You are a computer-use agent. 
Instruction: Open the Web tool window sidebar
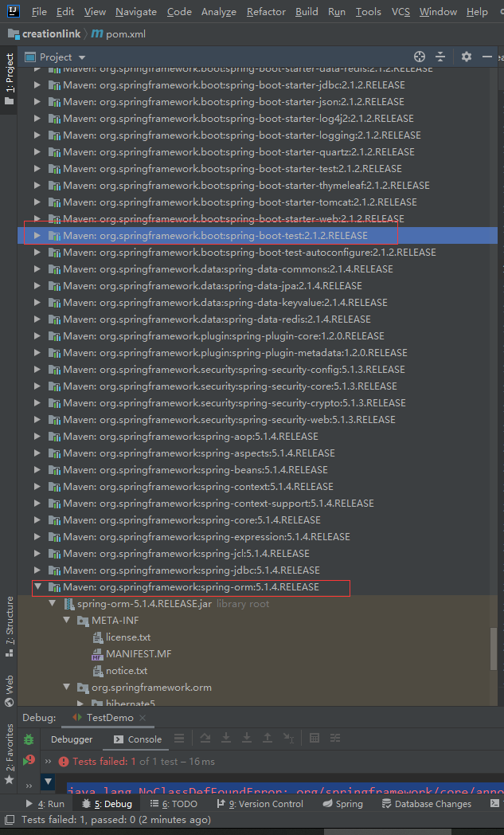click(x=9, y=692)
